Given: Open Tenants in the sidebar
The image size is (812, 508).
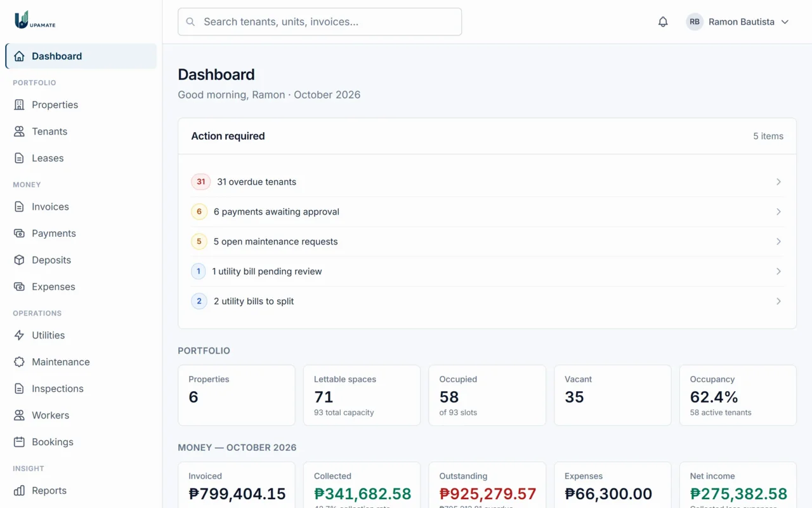Looking at the screenshot, I should [x=81, y=131].
